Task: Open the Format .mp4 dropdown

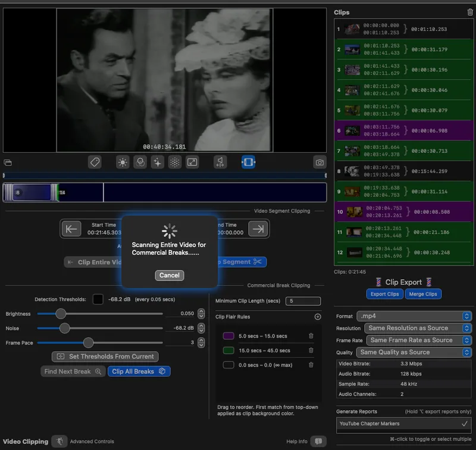Action: [414, 316]
